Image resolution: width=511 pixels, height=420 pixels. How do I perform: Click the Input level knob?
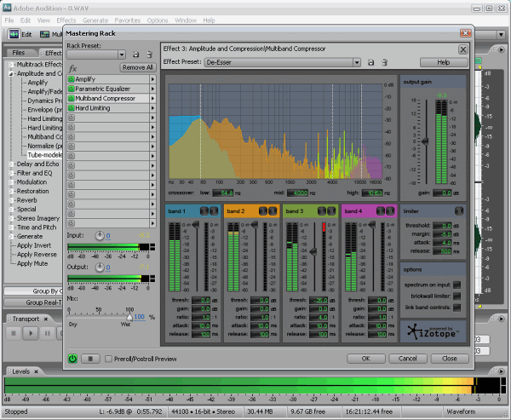coord(99,235)
